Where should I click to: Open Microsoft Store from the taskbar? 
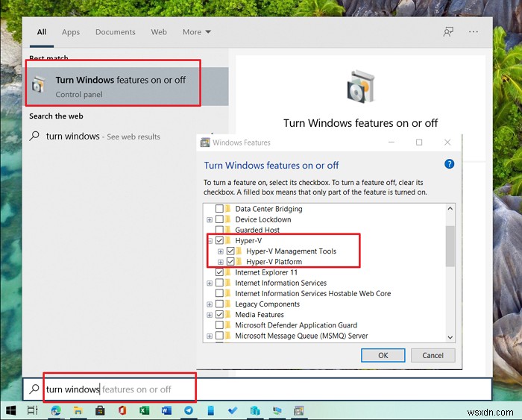coord(100,410)
